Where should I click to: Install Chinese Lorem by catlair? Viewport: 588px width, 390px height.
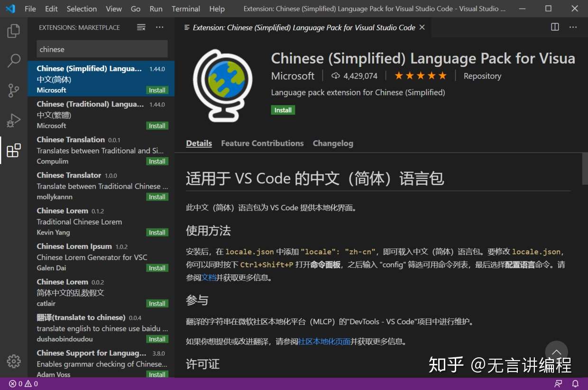(x=157, y=303)
